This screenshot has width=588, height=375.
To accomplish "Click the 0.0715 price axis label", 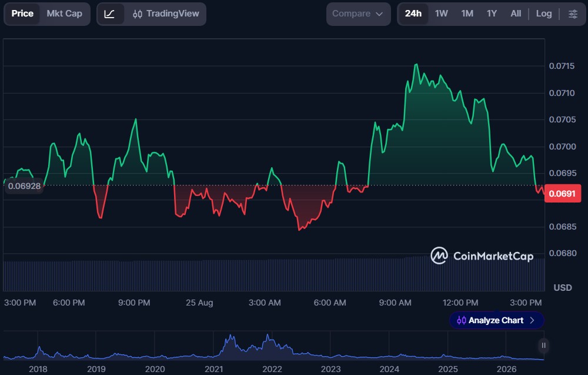I will [562, 66].
